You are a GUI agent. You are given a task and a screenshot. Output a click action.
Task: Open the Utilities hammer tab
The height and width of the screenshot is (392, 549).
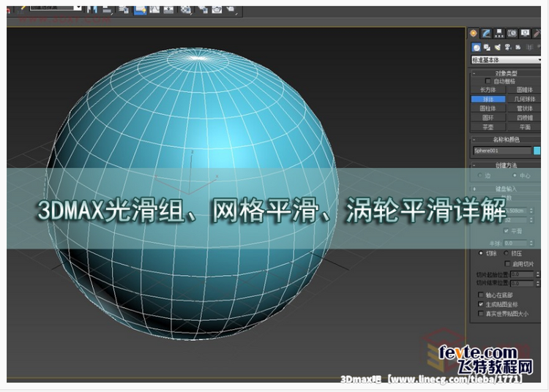[537, 33]
